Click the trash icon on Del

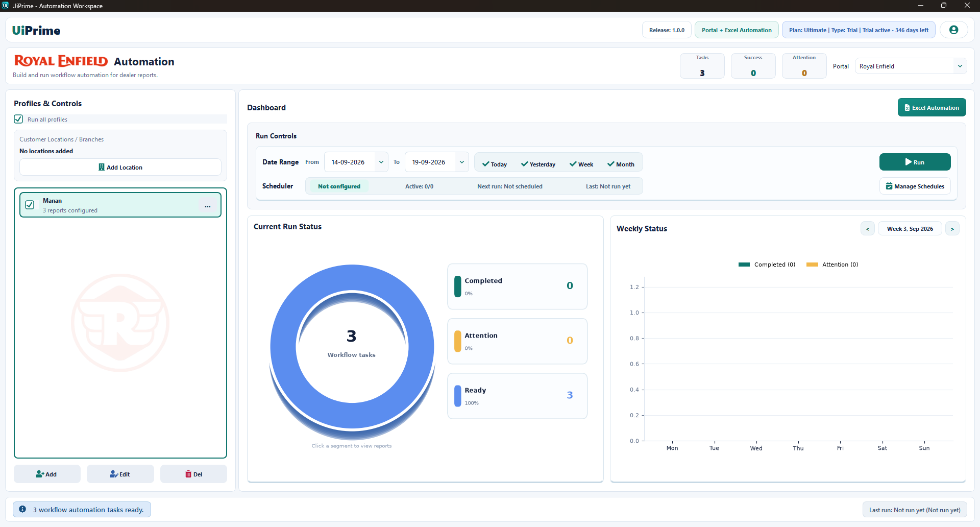tap(188, 474)
